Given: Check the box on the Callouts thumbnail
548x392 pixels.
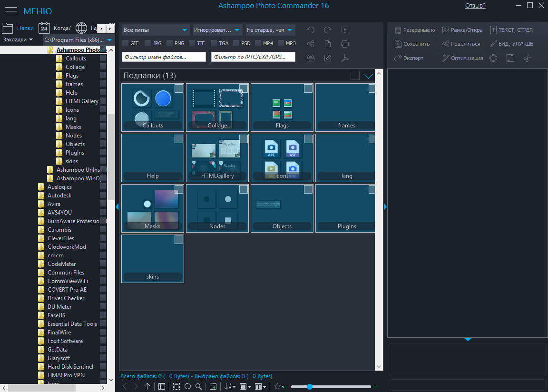Looking at the screenshot, I should (178, 88).
